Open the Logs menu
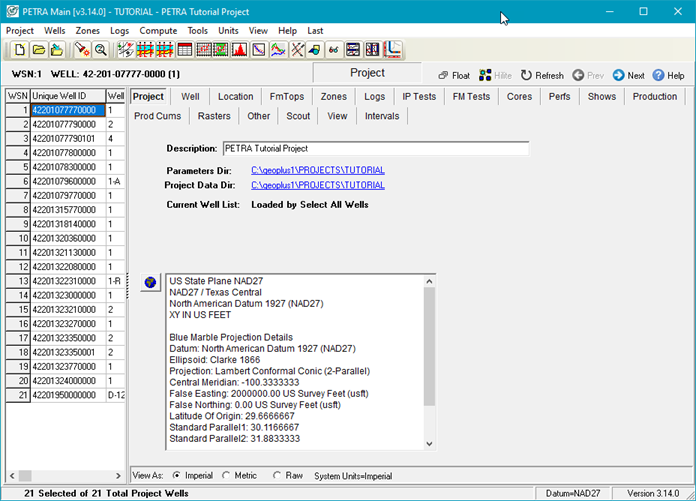 point(119,31)
